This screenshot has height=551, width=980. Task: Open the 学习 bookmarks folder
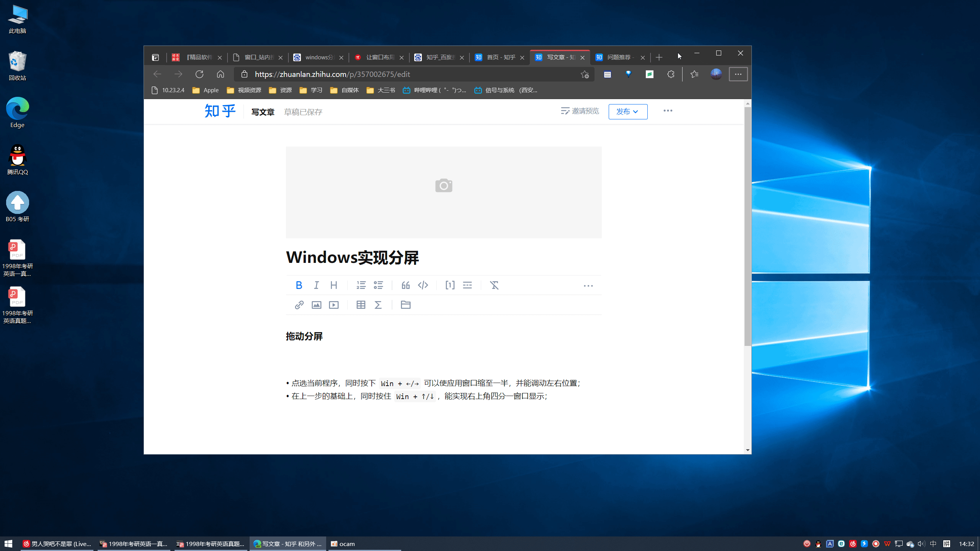pos(311,90)
